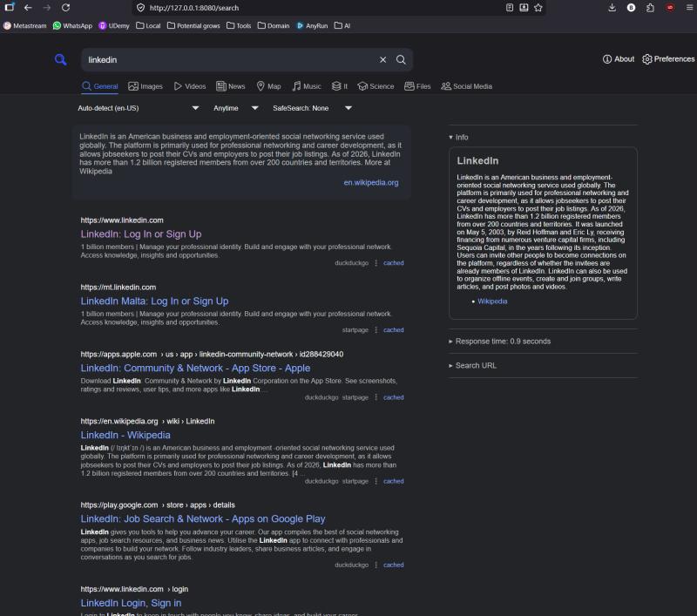Open 'LinkedIn: Community & Network - App Store' result
The image size is (697, 616).
click(195, 369)
